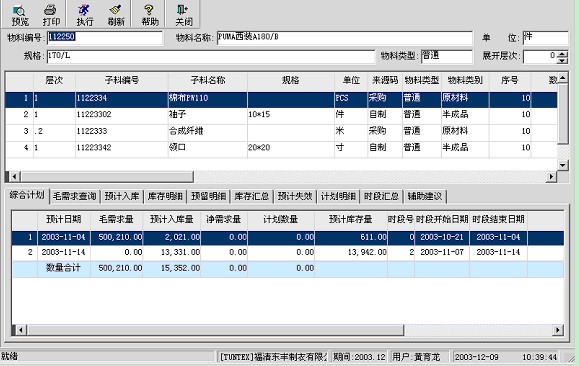Click the 物料编号 input field
This screenshot has height=366, width=579.
(x=105, y=38)
